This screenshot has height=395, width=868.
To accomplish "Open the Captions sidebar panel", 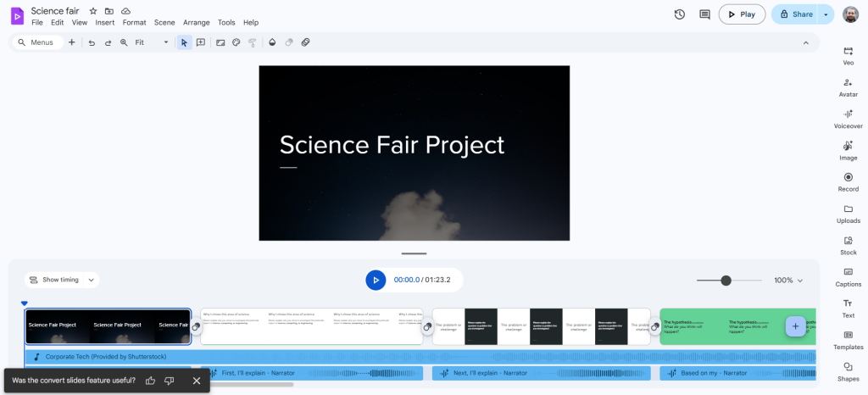I will coord(848,276).
